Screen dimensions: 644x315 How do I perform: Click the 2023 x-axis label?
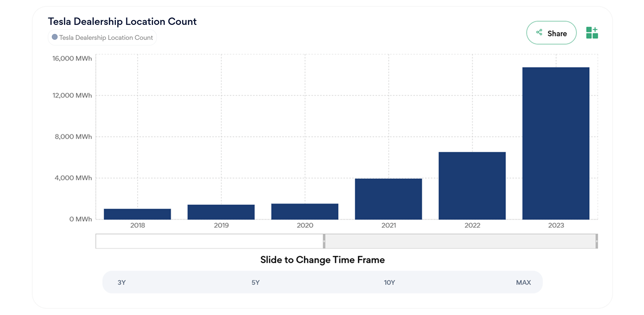(x=556, y=226)
